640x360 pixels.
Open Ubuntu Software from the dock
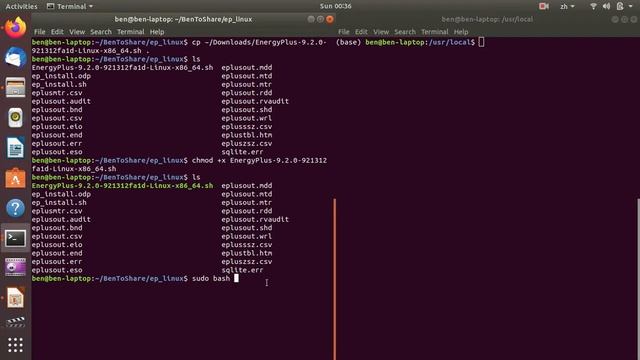(16, 178)
